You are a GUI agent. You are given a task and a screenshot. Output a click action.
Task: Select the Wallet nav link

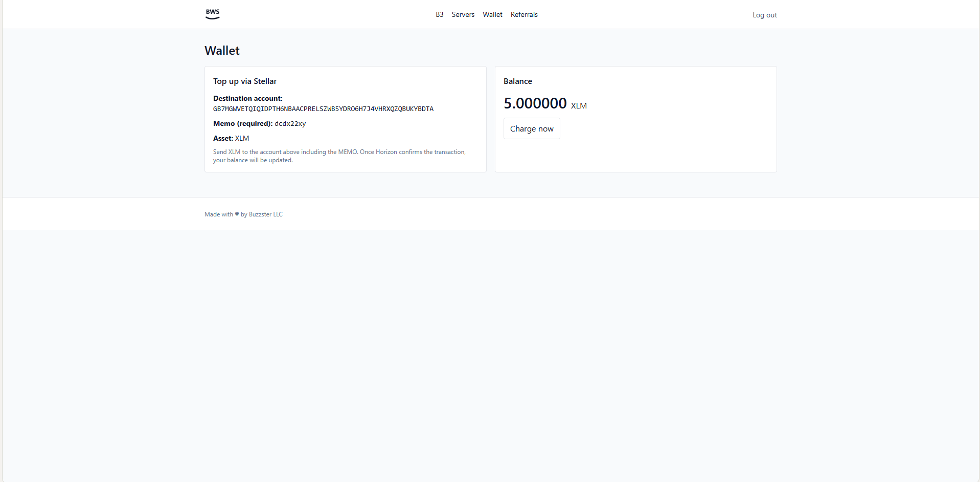[x=492, y=14]
